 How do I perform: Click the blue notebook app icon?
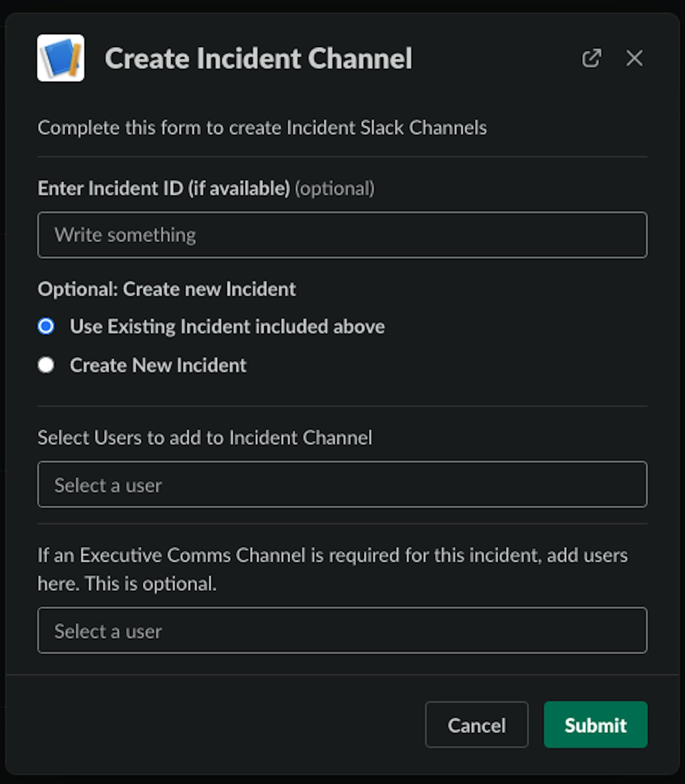point(61,58)
